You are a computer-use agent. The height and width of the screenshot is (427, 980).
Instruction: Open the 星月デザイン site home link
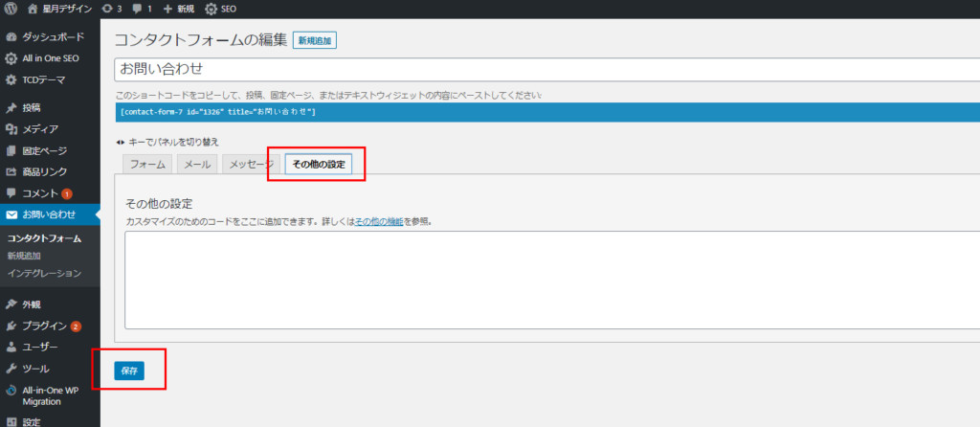point(60,9)
